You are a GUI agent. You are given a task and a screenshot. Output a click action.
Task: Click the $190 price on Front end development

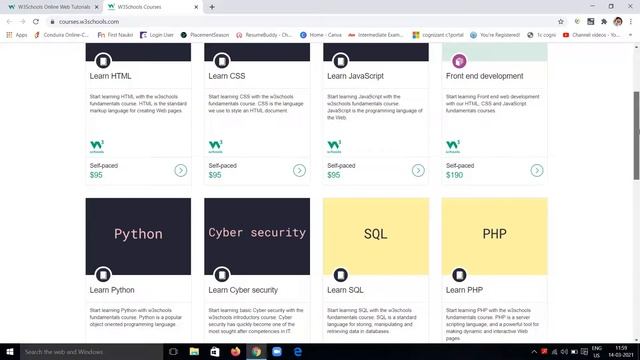pos(454,175)
